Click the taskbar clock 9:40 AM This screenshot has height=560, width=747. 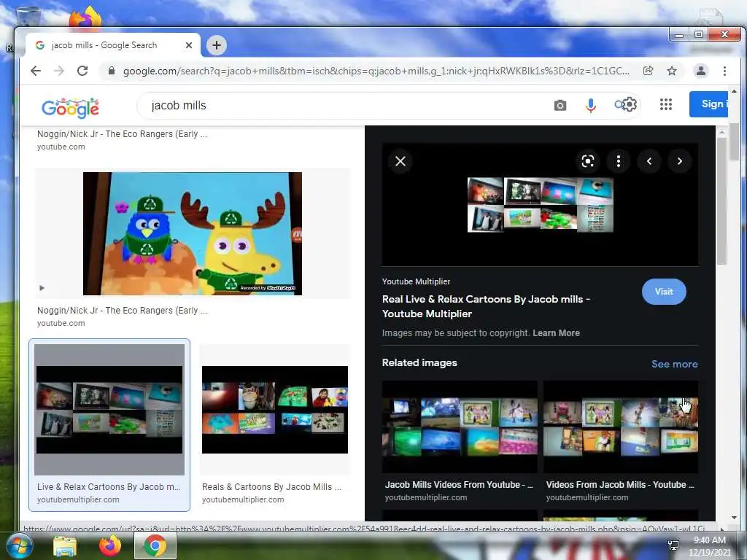(709, 540)
